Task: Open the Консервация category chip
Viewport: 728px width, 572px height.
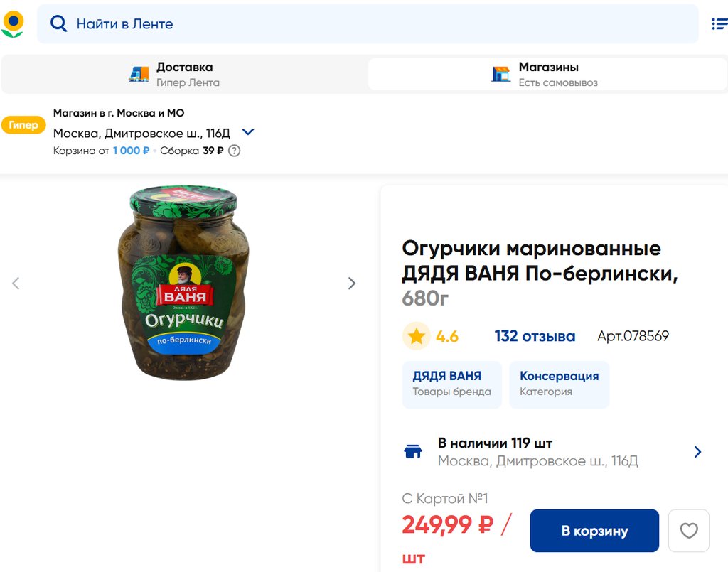Action: [x=559, y=384]
